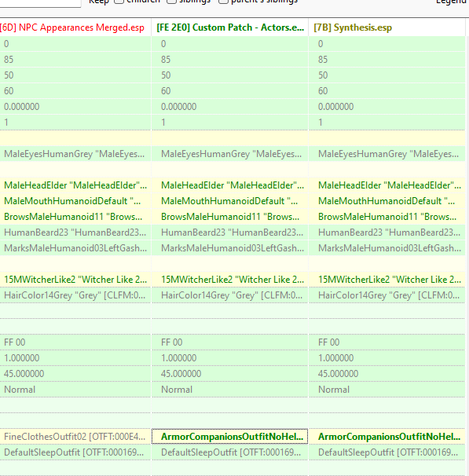
Task: Select 45.000000 in Custom Patch column
Action: click(230, 374)
